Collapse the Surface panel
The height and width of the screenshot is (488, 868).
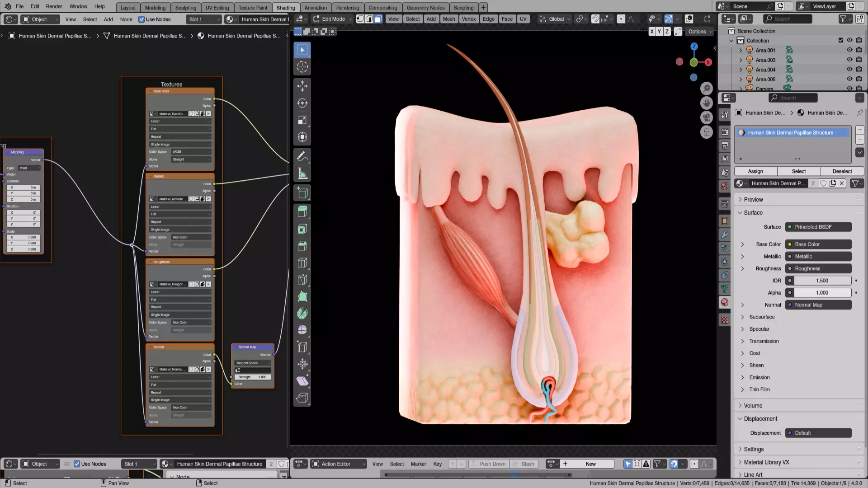tap(753, 213)
